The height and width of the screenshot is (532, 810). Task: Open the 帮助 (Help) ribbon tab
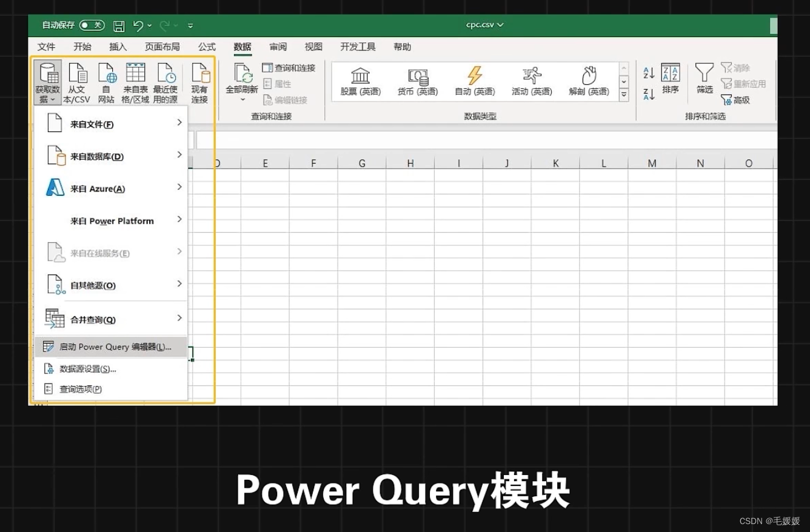[x=402, y=47]
